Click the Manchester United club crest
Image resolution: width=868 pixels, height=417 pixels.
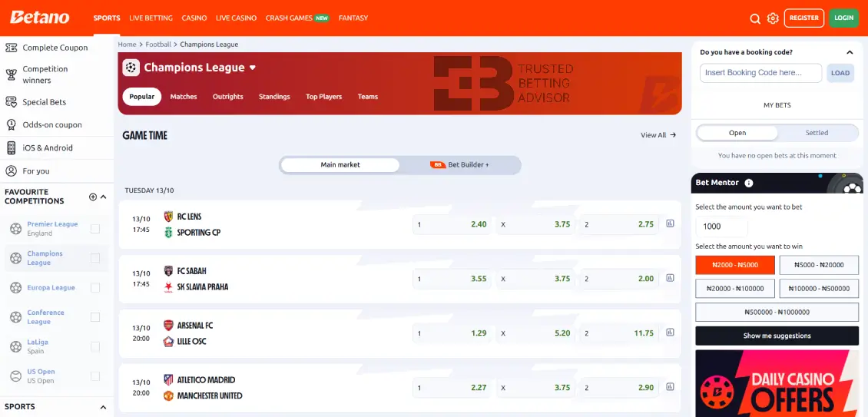[x=169, y=395]
